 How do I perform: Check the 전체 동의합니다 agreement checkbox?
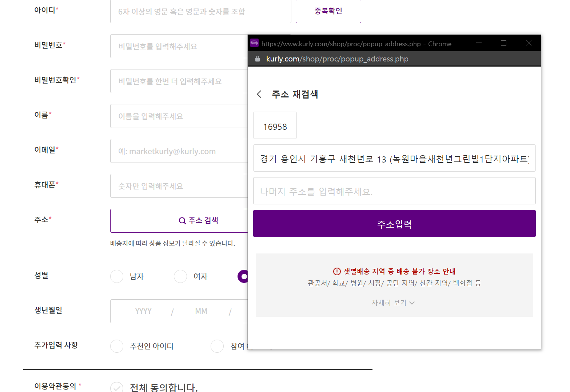[117, 387]
